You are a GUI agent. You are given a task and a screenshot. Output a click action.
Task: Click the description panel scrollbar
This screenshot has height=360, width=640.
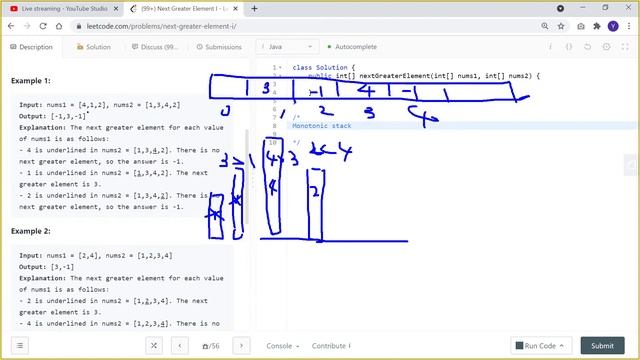pos(246,176)
